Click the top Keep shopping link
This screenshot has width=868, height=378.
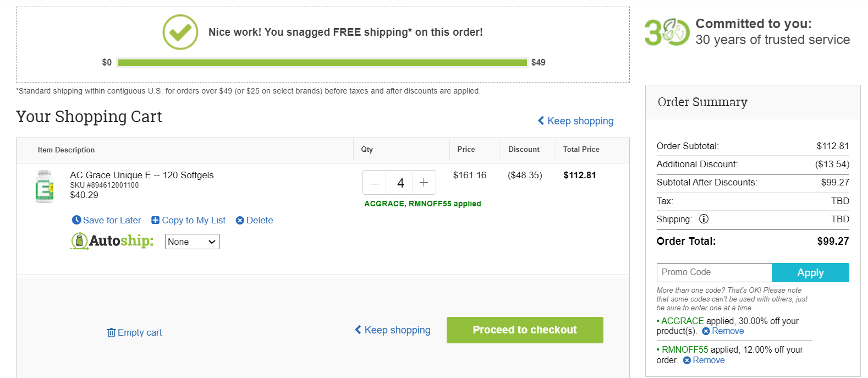[575, 121]
